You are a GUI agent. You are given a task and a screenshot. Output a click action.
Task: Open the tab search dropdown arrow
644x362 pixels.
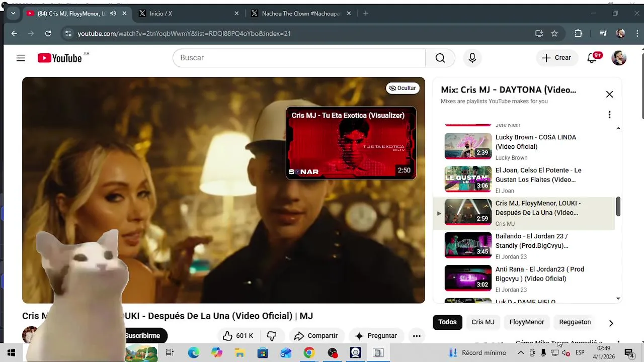click(13, 14)
